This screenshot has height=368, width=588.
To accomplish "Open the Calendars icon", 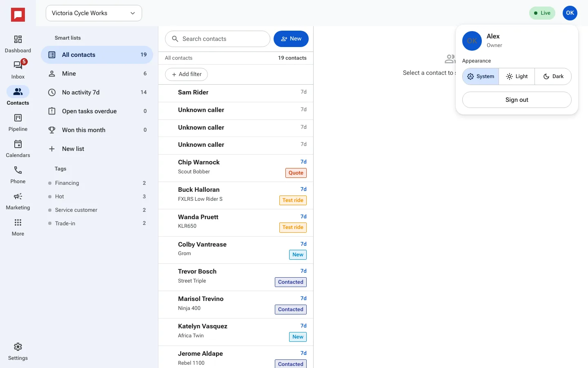I will pyautogui.click(x=18, y=144).
